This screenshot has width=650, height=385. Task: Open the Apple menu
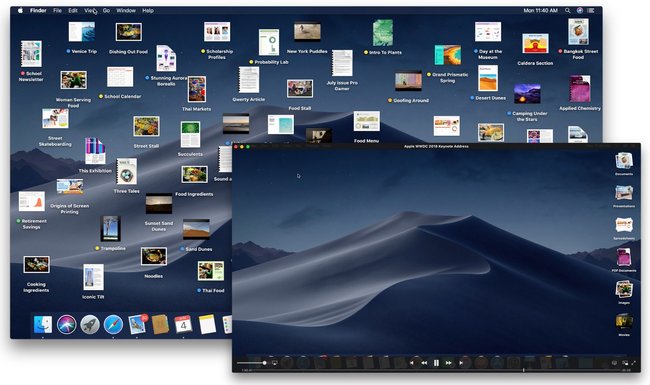coord(20,10)
